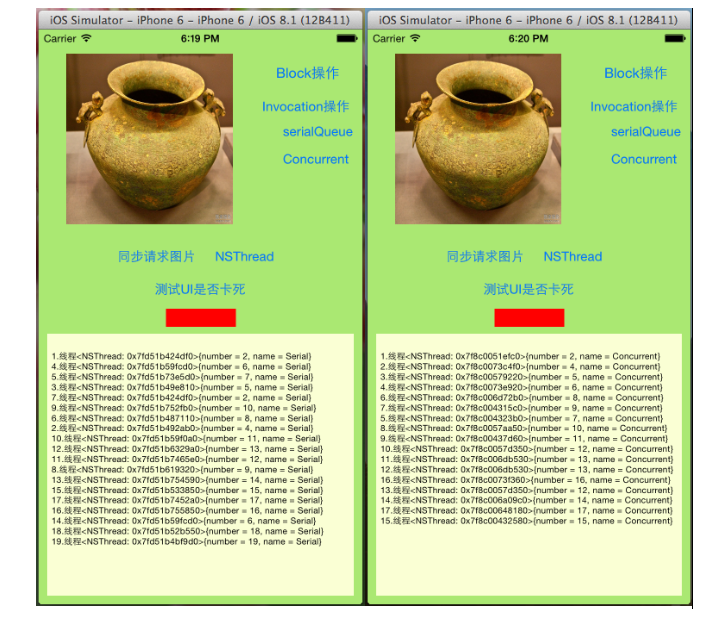Screen dimensions: 715x624
Task: Select Serial log line 13 number = 14
Action: click(x=187, y=480)
